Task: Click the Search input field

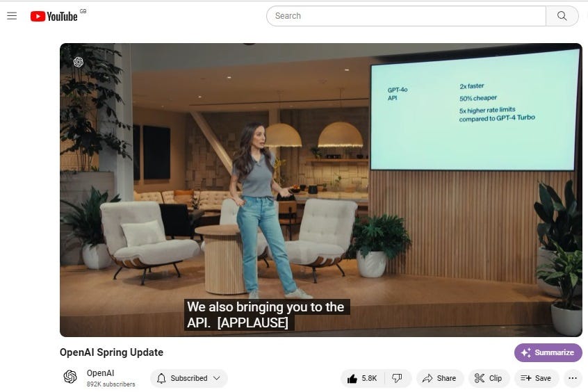Action: coord(406,16)
